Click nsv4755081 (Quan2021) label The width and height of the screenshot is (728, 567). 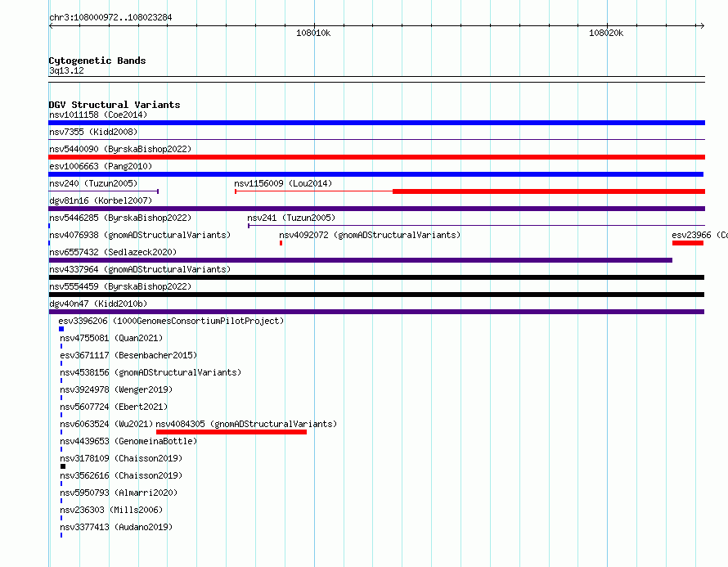click(111, 338)
